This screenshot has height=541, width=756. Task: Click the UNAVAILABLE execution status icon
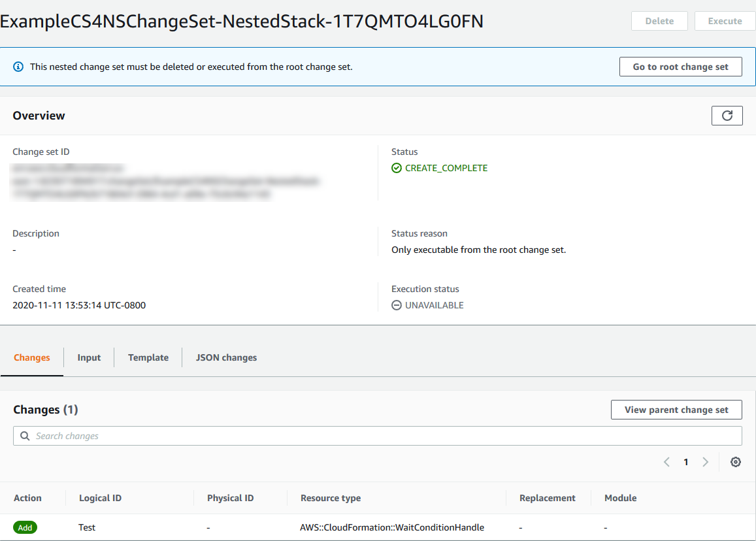[x=397, y=305]
